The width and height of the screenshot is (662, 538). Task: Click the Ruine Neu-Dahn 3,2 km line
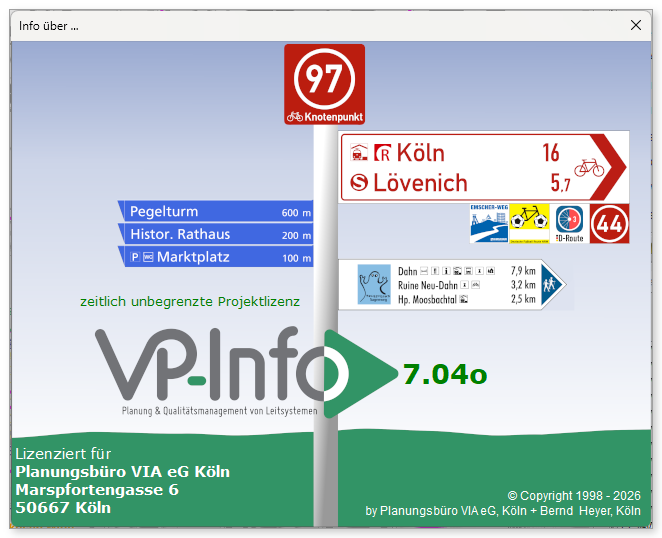pos(467,285)
